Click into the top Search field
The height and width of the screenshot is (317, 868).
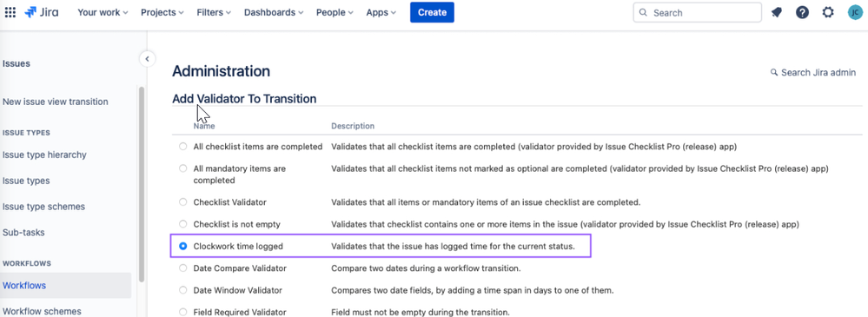(x=697, y=12)
